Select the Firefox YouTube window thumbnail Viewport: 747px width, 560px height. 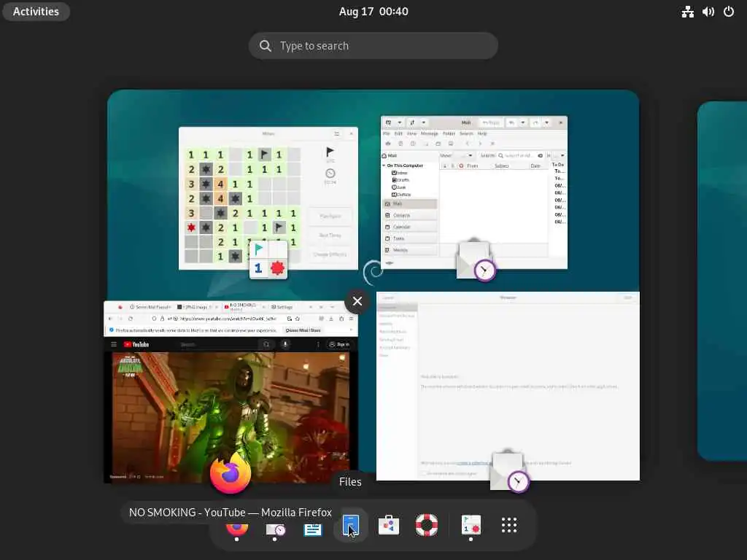pyautogui.click(x=231, y=392)
